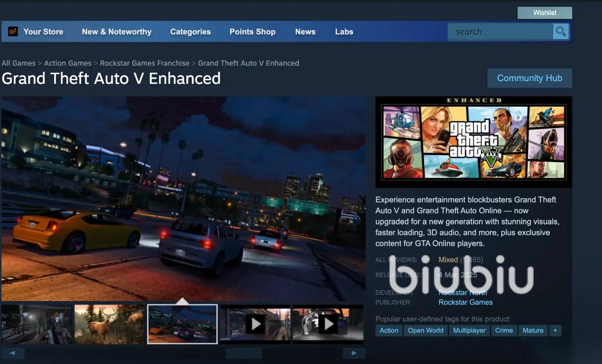Screen dimensions: 602x364
Task: Click the Wishlist button
Action: click(x=545, y=13)
